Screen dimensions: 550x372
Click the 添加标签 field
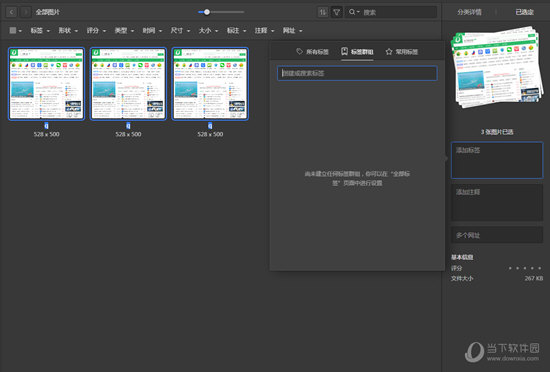coord(497,160)
